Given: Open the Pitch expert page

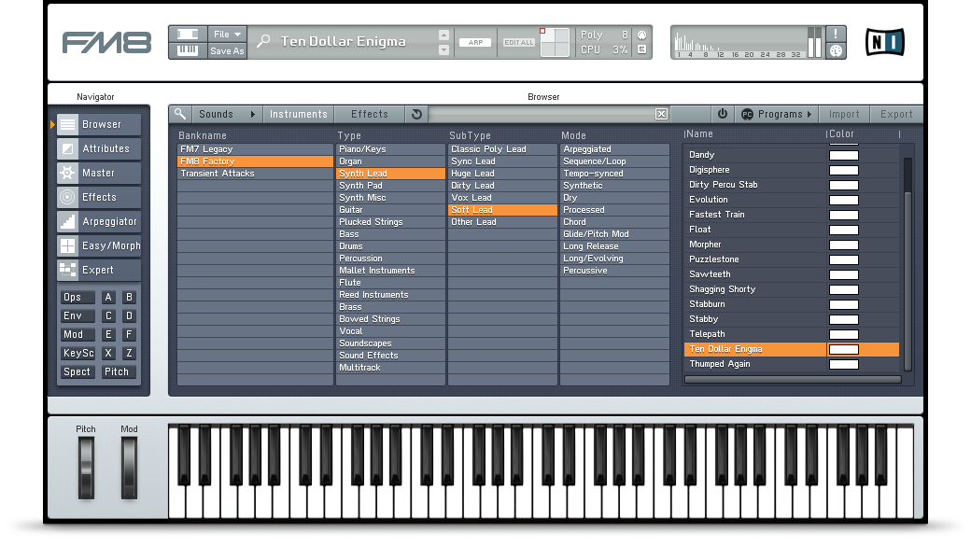Looking at the screenshot, I should [x=119, y=371].
